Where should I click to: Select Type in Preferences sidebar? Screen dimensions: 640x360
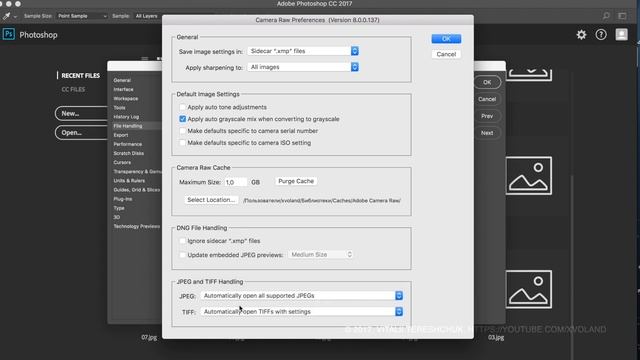pyautogui.click(x=119, y=208)
